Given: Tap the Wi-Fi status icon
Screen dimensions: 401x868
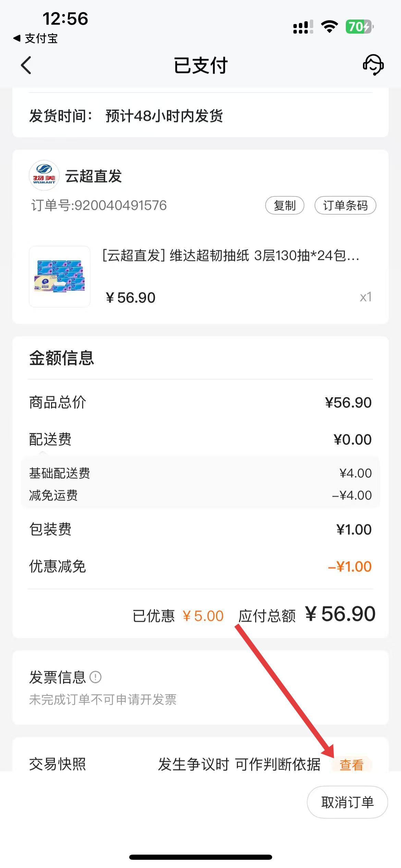Looking at the screenshot, I should click(329, 26).
